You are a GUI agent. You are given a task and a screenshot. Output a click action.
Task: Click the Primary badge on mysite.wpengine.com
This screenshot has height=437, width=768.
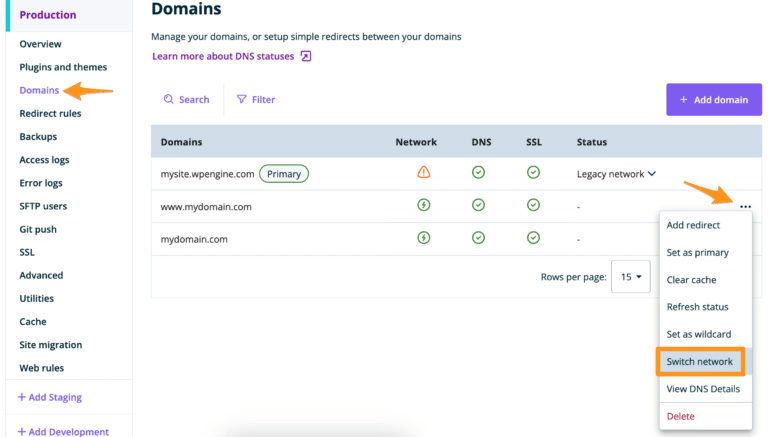coord(284,174)
